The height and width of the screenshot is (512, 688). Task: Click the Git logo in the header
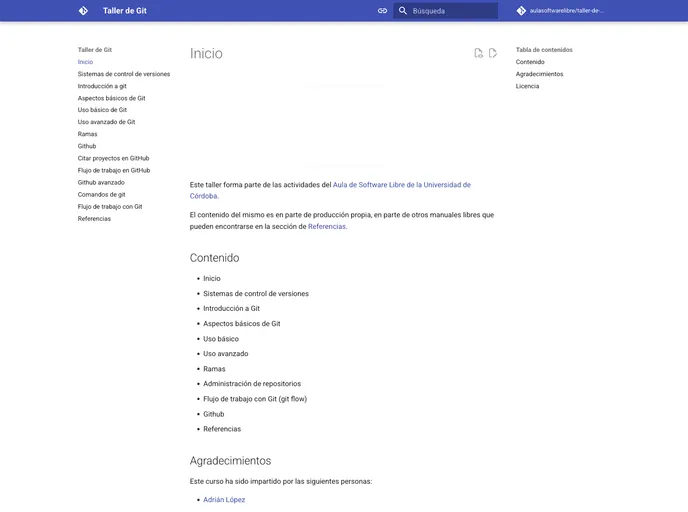click(83, 11)
